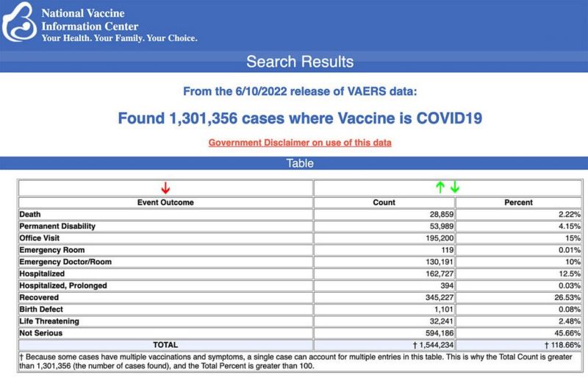Image resolution: width=588 pixels, height=378 pixels.
Task: Select the Table section header
Action: (x=299, y=163)
